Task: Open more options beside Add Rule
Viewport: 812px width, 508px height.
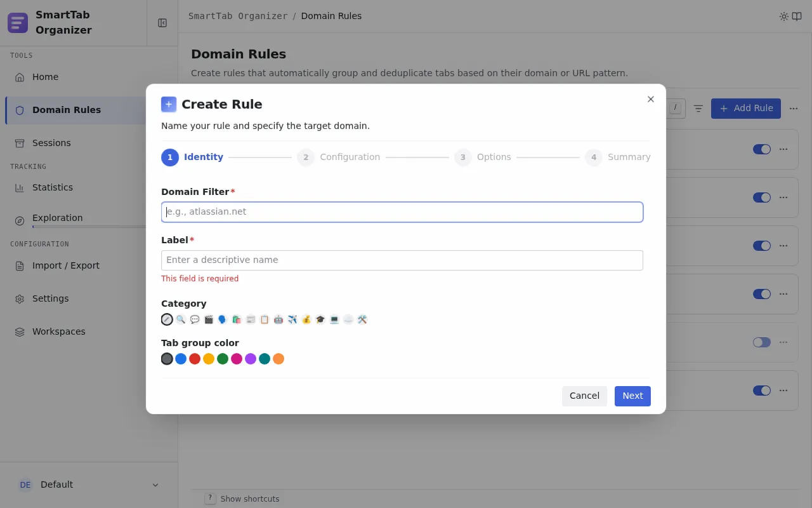Action: (x=794, y=109)
